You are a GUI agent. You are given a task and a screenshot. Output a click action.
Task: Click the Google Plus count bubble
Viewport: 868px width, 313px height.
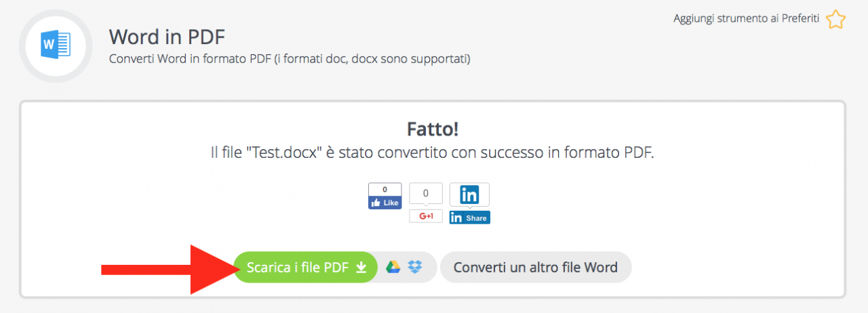[x=426, y=194]
